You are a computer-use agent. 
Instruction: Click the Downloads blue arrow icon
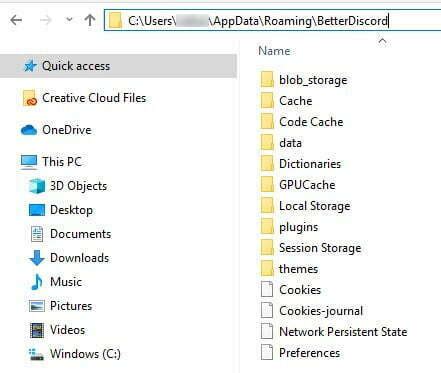click(37, 258)
